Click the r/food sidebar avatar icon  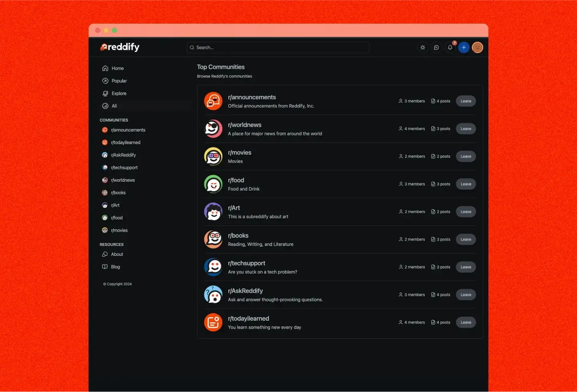105,218
